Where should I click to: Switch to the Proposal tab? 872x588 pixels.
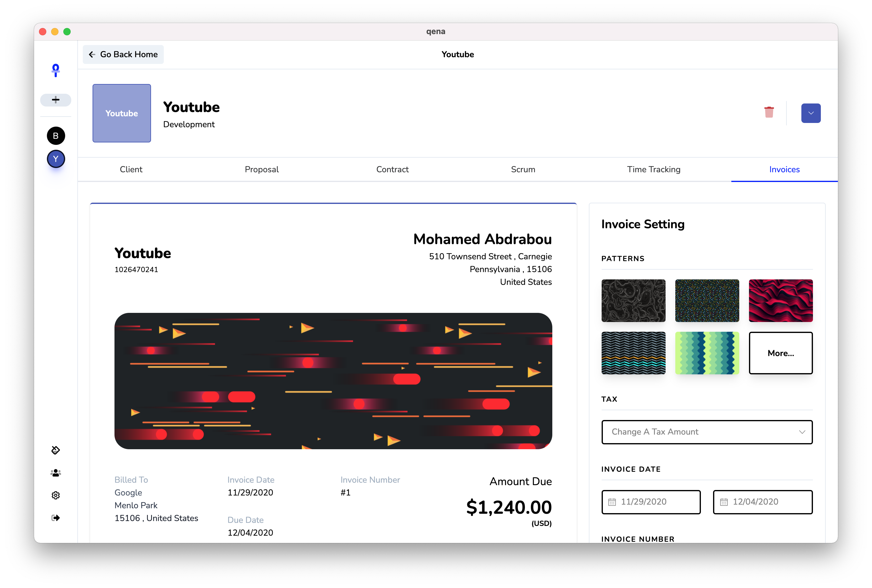262,170
